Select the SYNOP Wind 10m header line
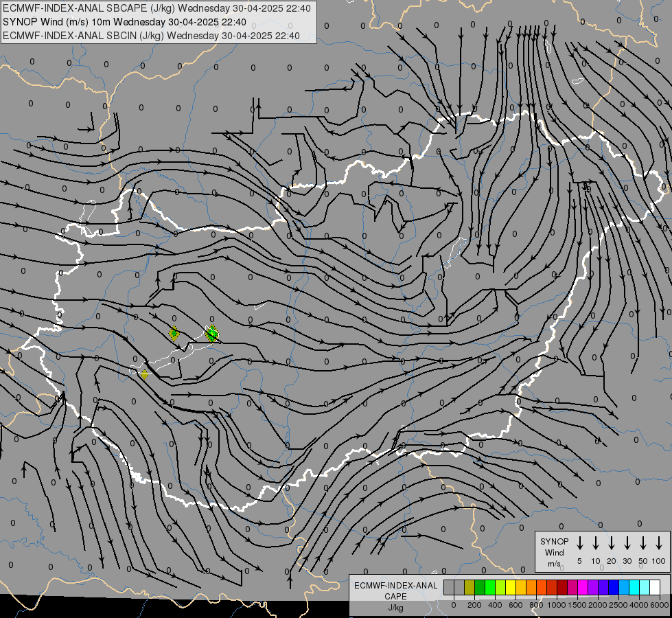This screenshot has height=618, width=672. tap(125, 22)
